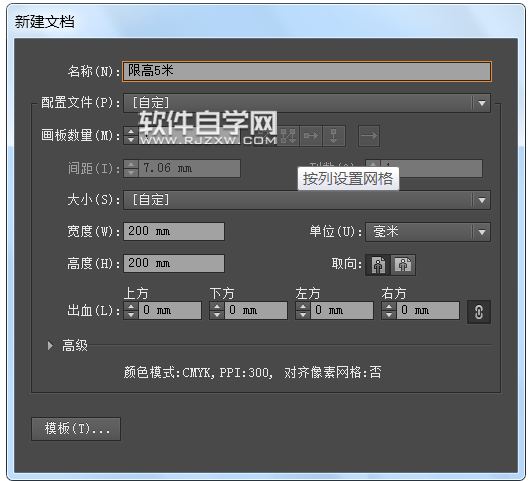This screenshot has height=481, width=532.
Task: Click the 新建文档 dialog title text
Action: [44, 22]
